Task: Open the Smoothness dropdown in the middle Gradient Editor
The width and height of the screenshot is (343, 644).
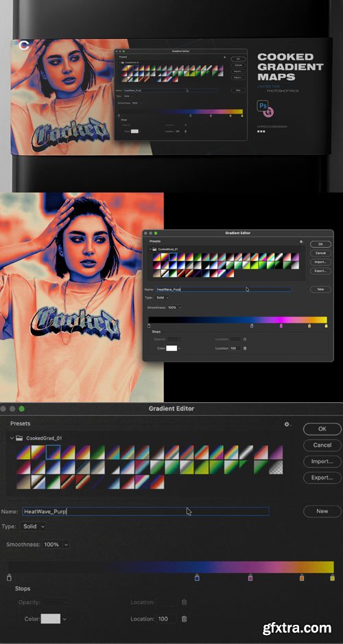Action: click(174, 307)
